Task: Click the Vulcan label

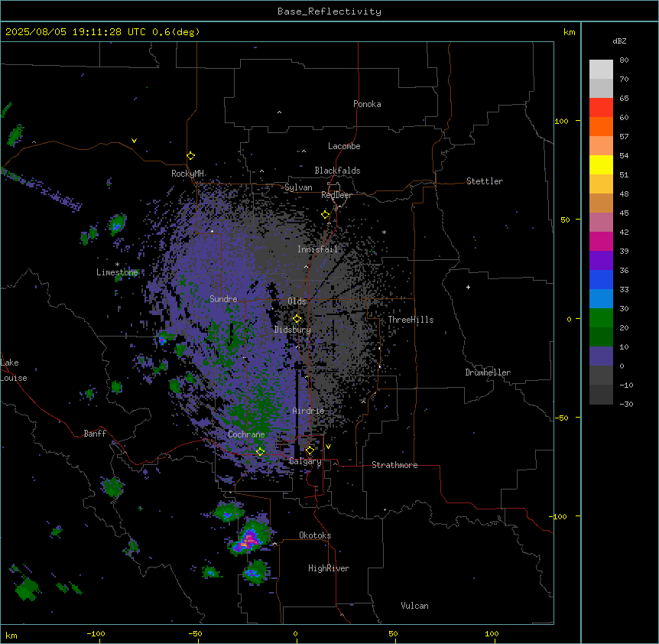Action: (x=415, y=606)
